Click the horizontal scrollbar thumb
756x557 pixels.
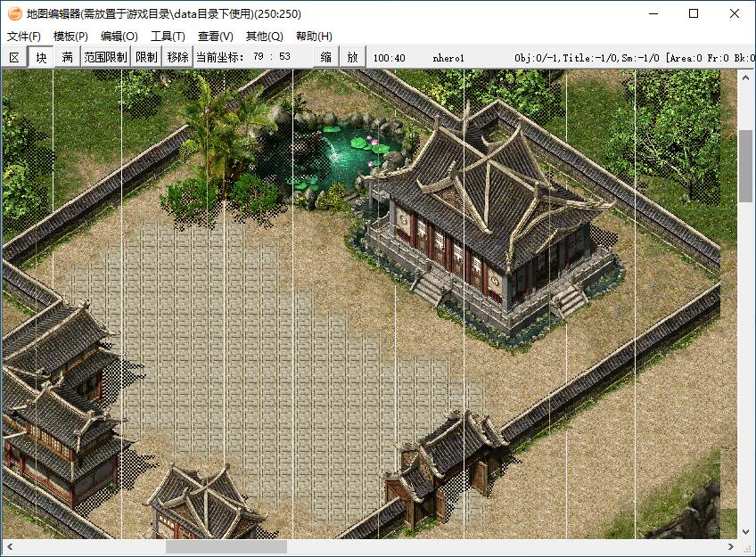click(226, 546)
